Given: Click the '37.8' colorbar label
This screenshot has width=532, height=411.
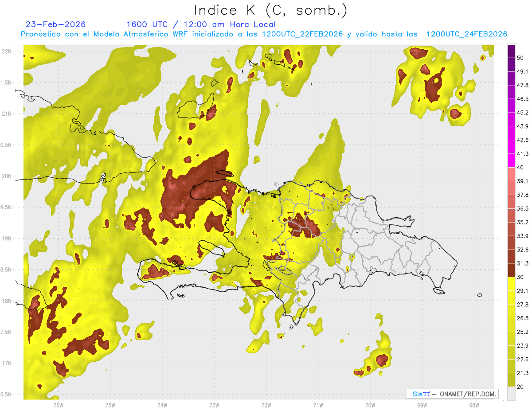Looking at the screenshot, I should (523, 195).
